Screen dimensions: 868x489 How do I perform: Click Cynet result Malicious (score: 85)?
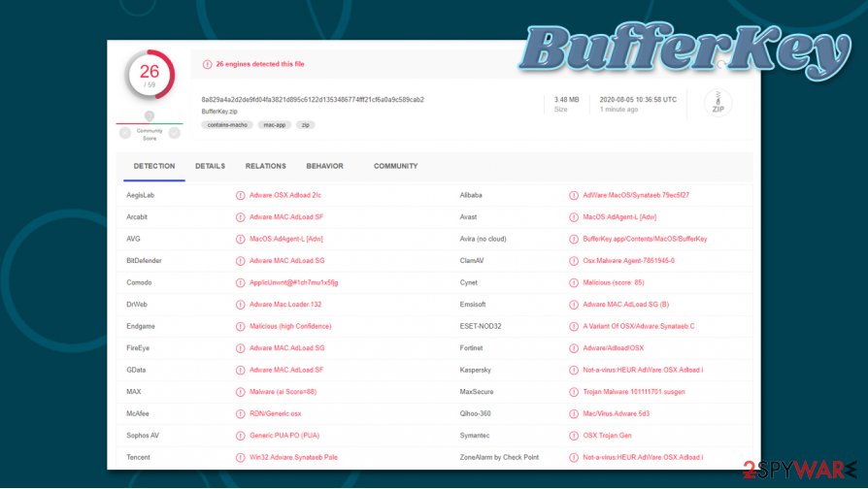click(613, 282)
